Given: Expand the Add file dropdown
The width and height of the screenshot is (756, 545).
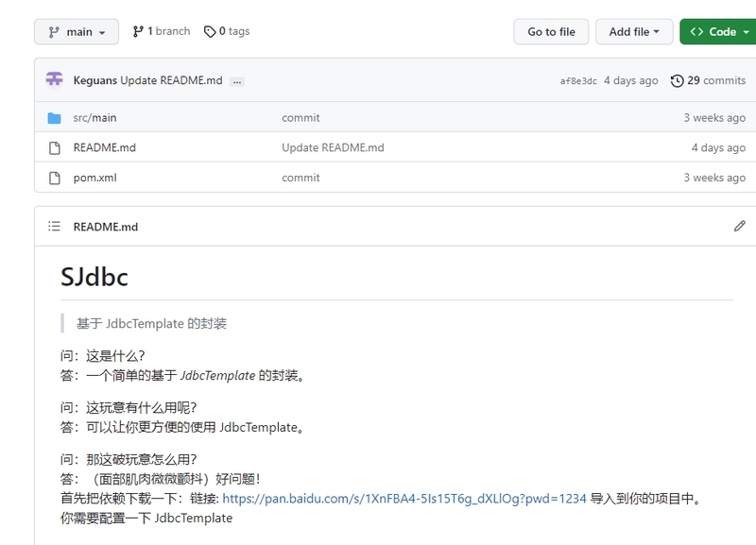Looking at the screenshot, I should (633, 31).
